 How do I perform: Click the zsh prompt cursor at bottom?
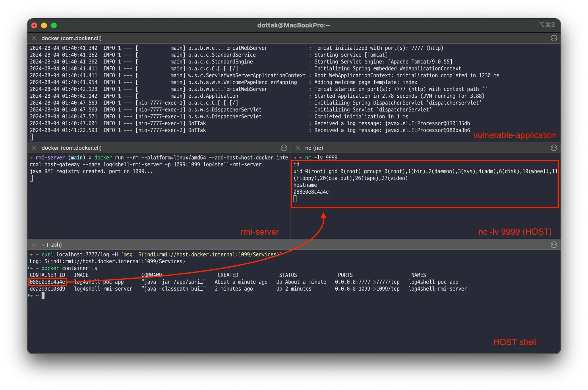pyautogui.click(x=43, y=296)
